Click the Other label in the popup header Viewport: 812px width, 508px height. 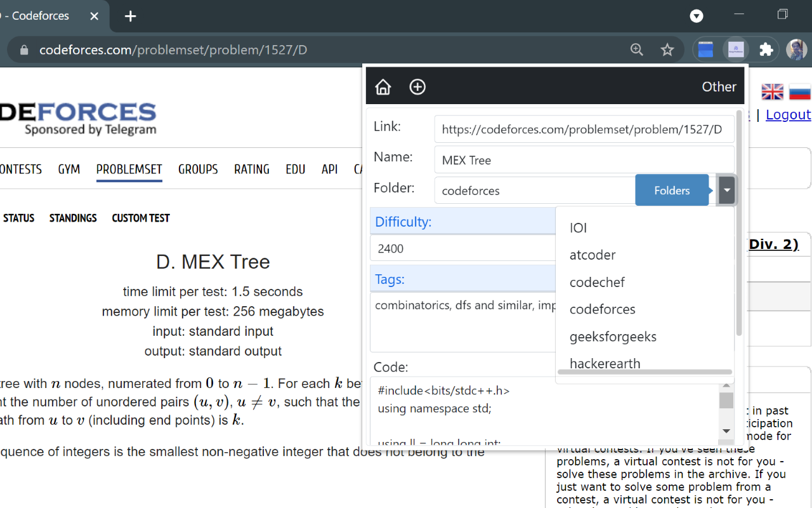(x=719, y=87)
